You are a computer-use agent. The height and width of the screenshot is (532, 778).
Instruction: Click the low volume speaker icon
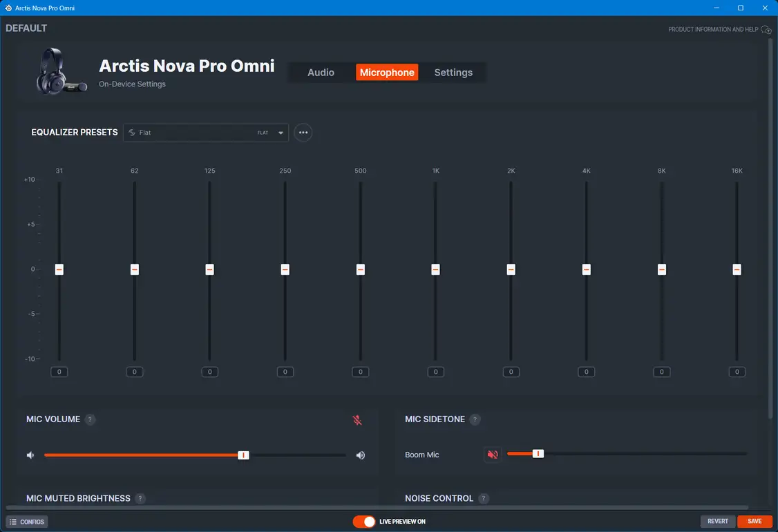pyautogui.click(x=31, y=455)
